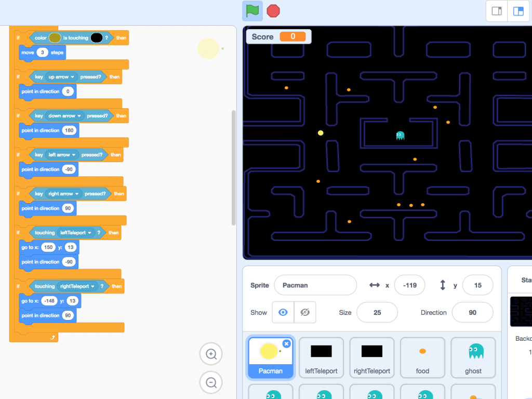Viewport: 532px width, 399px height.
Task: Edit point in direction value 0
Action: [68, 91]
